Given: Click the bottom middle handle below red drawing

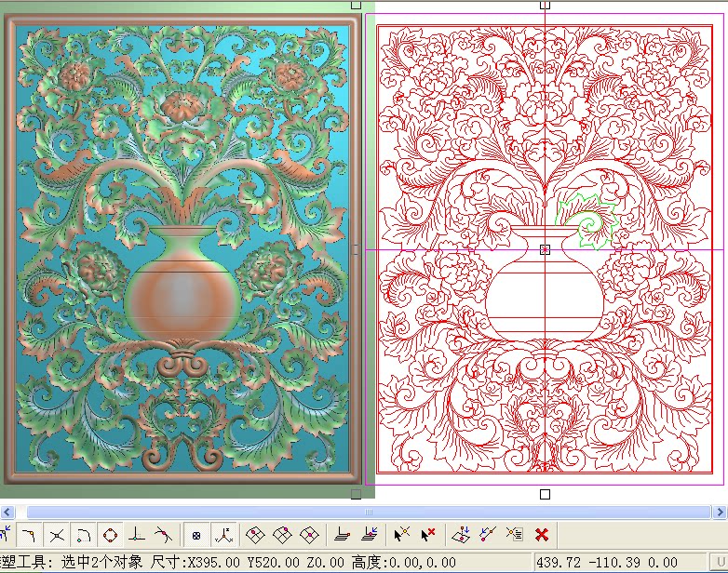Looking at the screenshot, I should [x=546, y=495].
